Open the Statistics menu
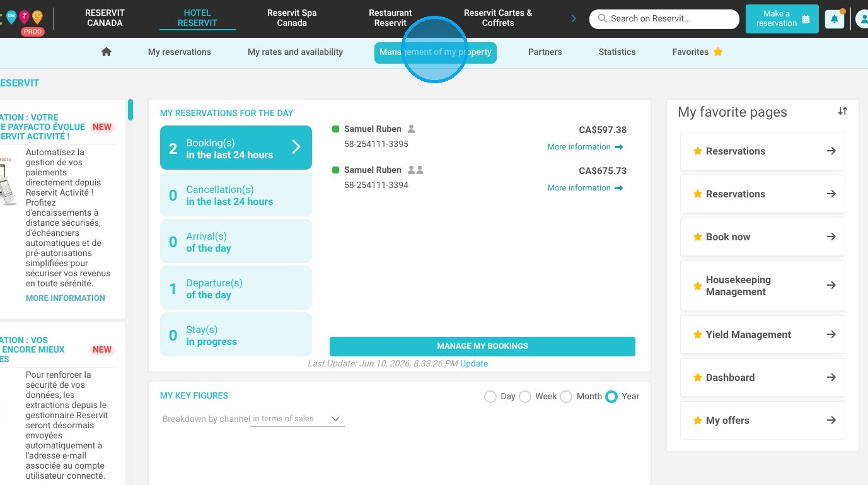868x485 pixels. (x=617, y=52)
